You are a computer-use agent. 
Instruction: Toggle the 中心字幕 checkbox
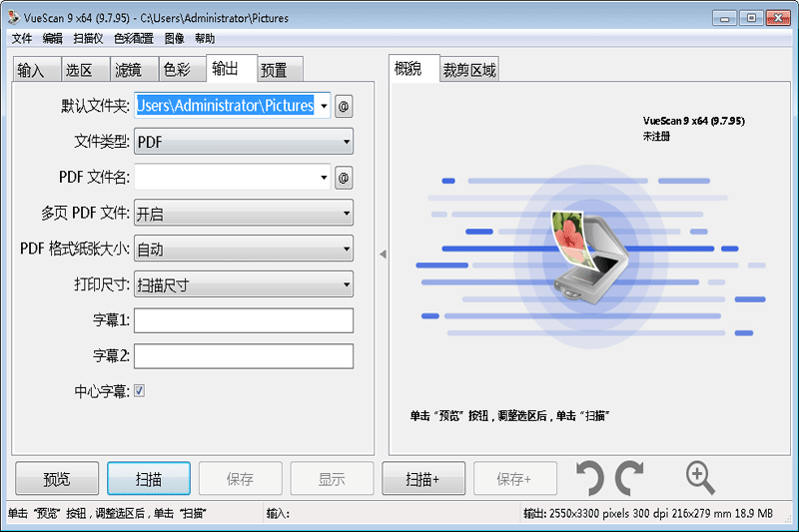click(x=139, y=391)
